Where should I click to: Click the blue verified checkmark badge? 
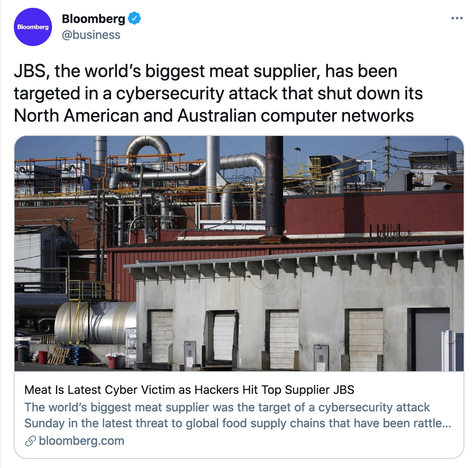point(134,18)
